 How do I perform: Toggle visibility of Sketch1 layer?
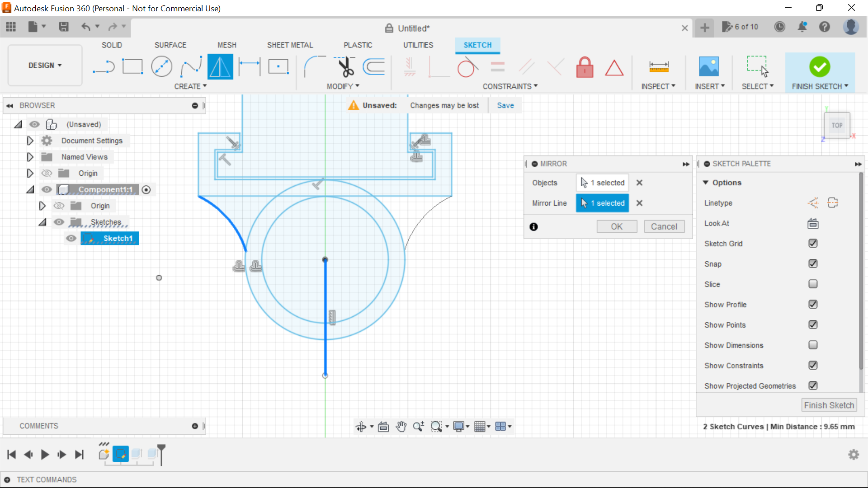pos(71,238)
